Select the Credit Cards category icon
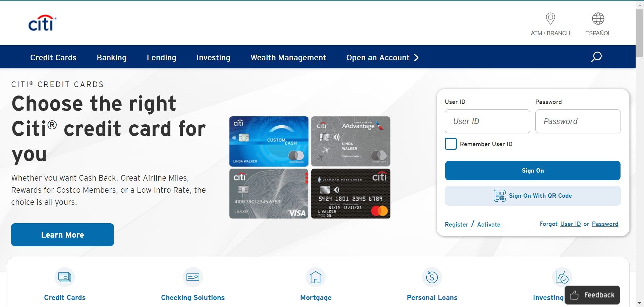Screen dimensions: 644x307 point(65,277)
